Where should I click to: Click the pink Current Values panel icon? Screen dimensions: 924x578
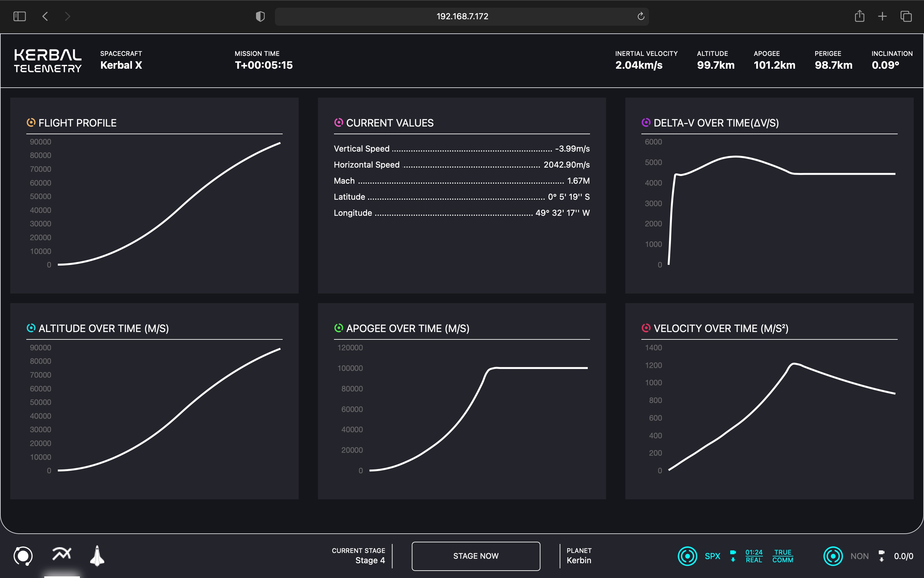(338, 122)
